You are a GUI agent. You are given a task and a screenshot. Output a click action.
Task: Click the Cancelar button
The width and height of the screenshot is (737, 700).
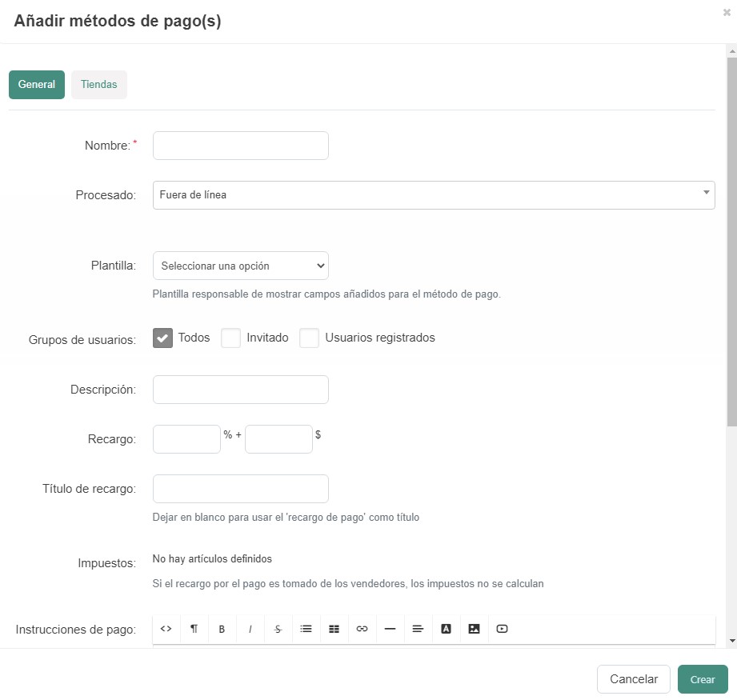pos(634,679)
